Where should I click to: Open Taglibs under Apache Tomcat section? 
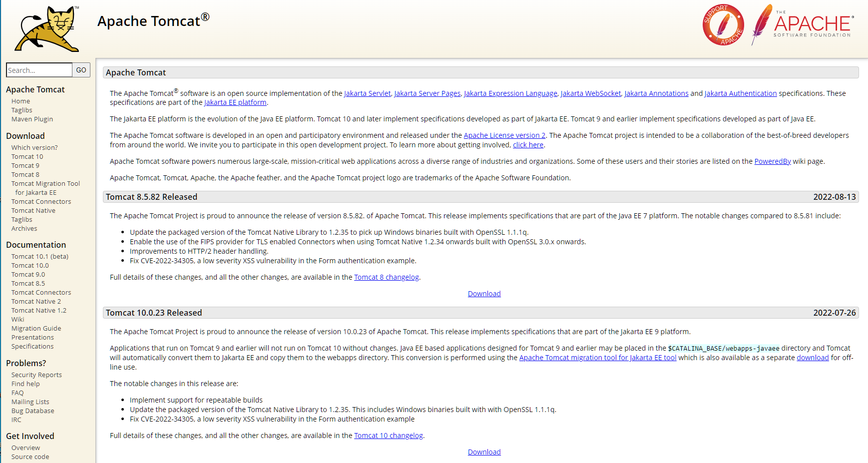[x=22, y=110]
